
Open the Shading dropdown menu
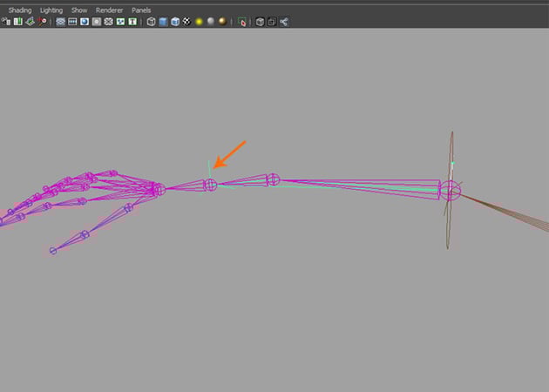20,10
